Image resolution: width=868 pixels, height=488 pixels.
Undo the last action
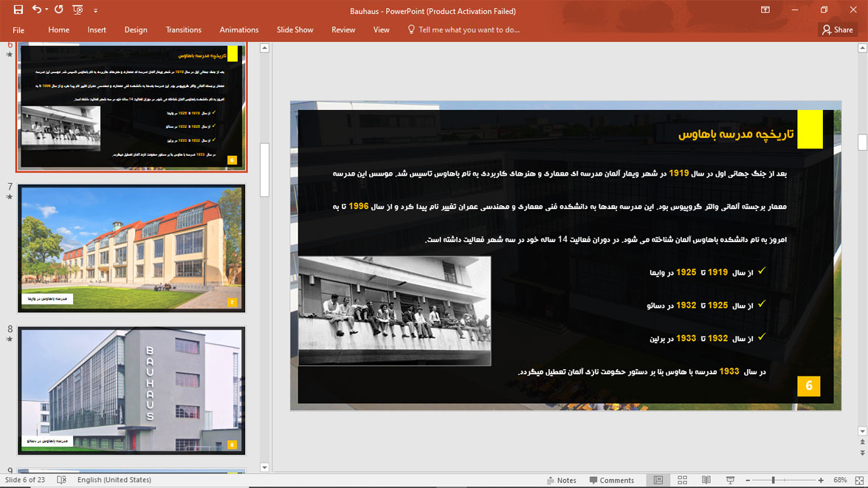37,10
